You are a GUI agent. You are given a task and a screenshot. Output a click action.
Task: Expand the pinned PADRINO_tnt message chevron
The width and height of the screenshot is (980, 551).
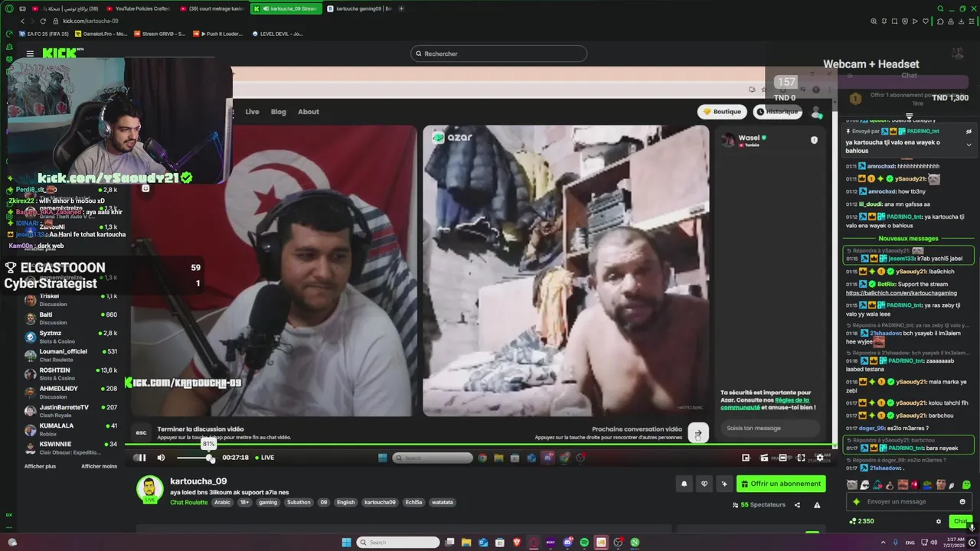point(969,145)
